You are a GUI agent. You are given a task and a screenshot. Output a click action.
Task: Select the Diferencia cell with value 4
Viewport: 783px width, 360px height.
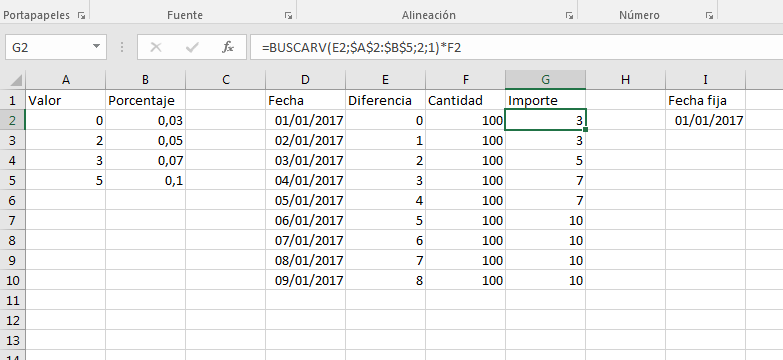(385, 200)
